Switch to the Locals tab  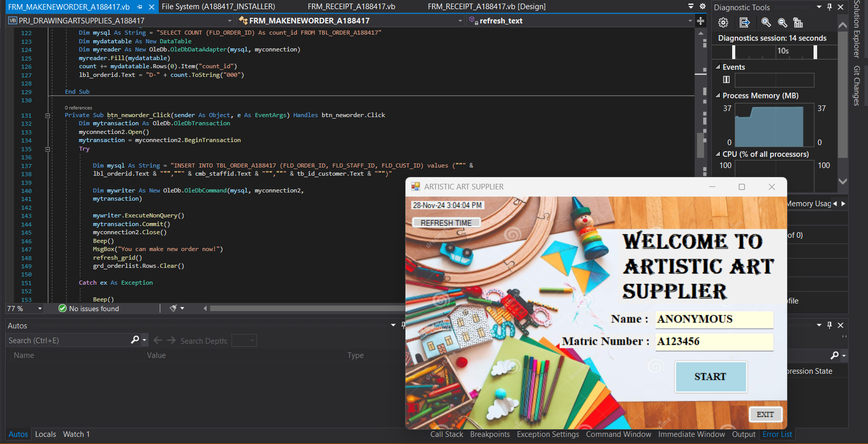pos(45,434)
